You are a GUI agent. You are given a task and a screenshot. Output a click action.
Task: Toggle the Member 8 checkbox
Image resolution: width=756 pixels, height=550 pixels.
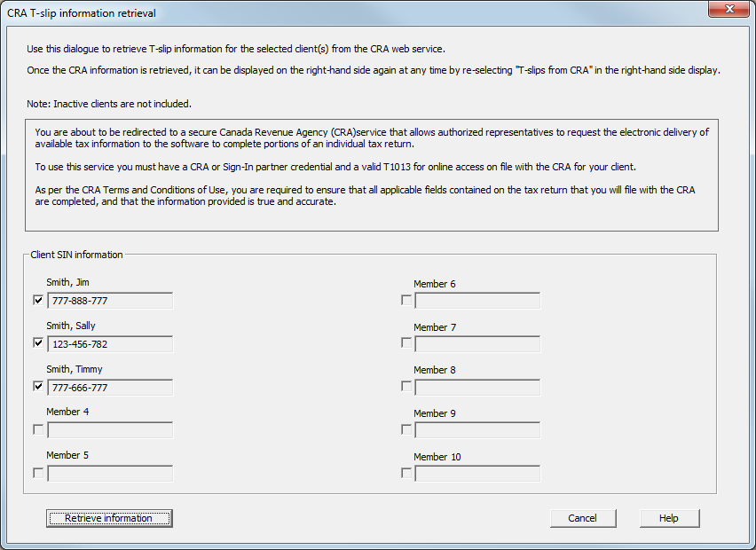[406, 387]
